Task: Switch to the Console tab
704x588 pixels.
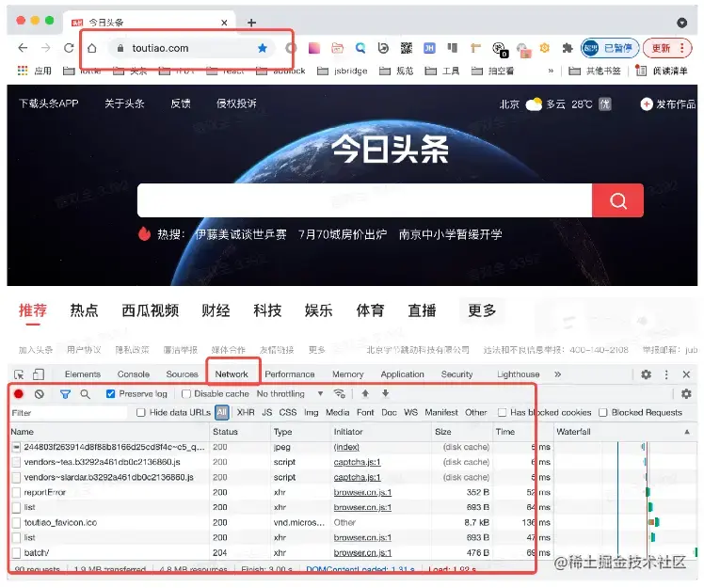Action: click(134, 374)
